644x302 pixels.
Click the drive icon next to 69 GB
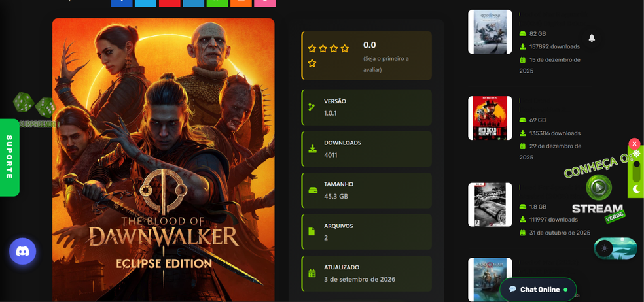(x=523, y=120)
